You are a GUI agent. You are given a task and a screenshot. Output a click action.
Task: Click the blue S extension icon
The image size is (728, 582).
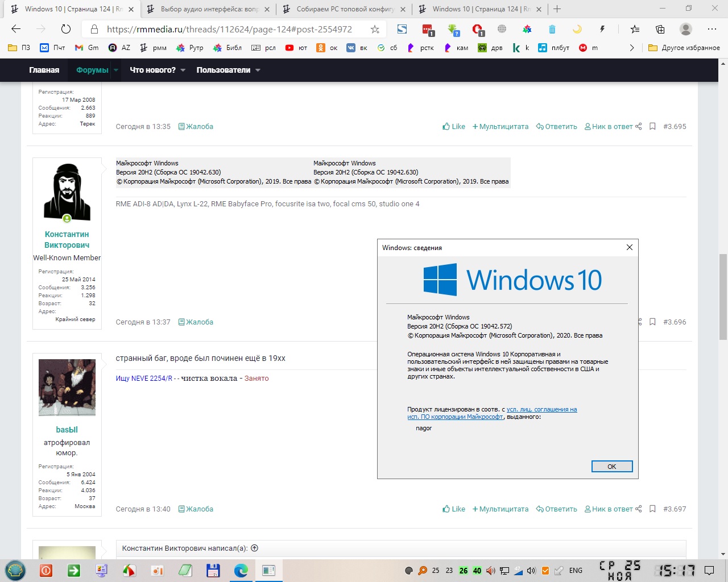[402, 29]
